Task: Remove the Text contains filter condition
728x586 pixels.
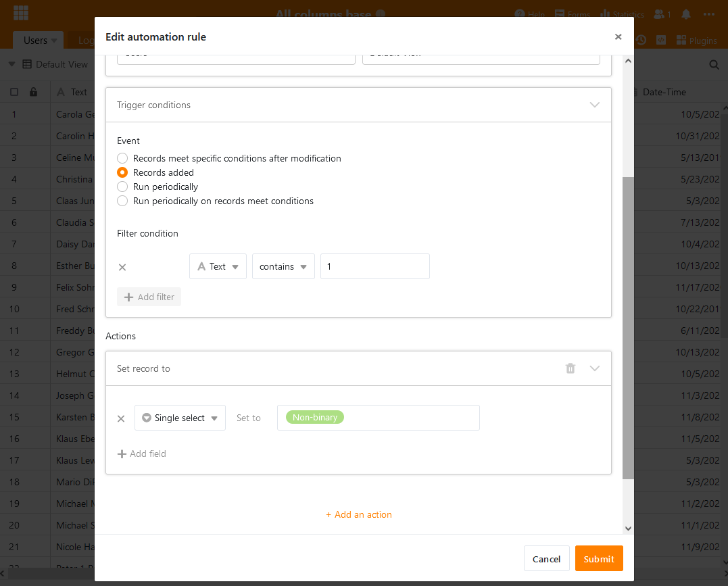Action: coord(122,267)
